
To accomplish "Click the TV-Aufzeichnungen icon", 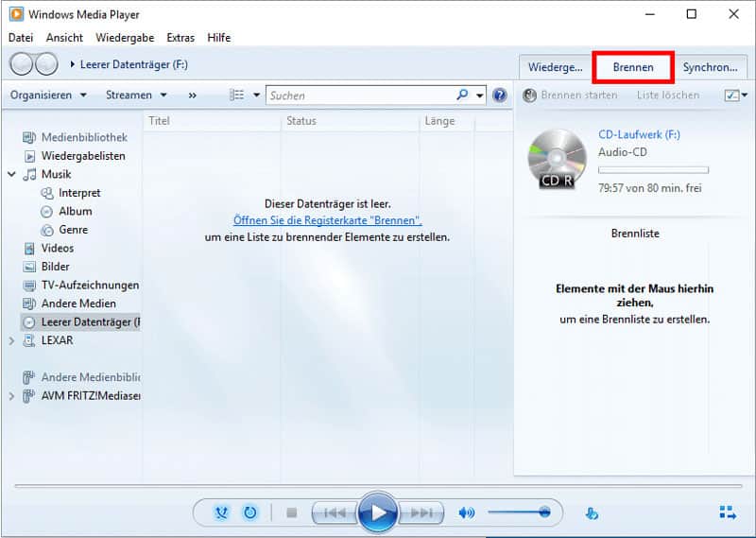I will coord(29,286).
